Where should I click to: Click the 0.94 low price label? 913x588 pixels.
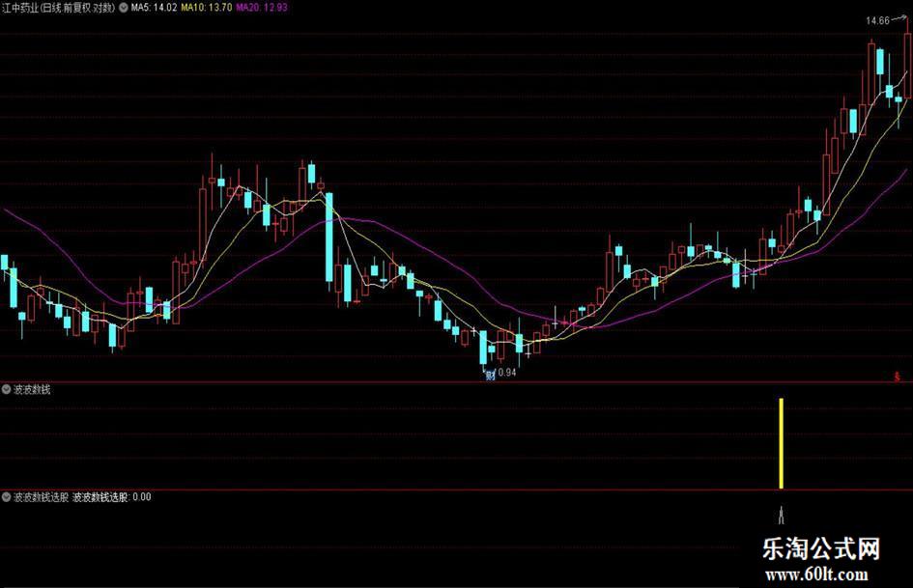[x=507, y=372]
